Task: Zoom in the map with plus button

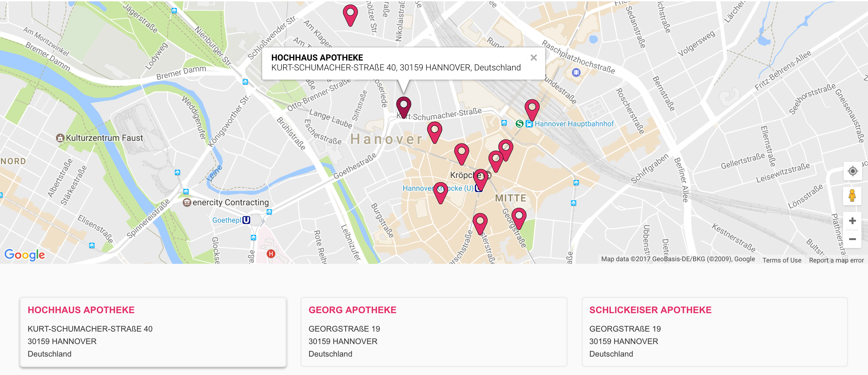Action: pos(852,221)
